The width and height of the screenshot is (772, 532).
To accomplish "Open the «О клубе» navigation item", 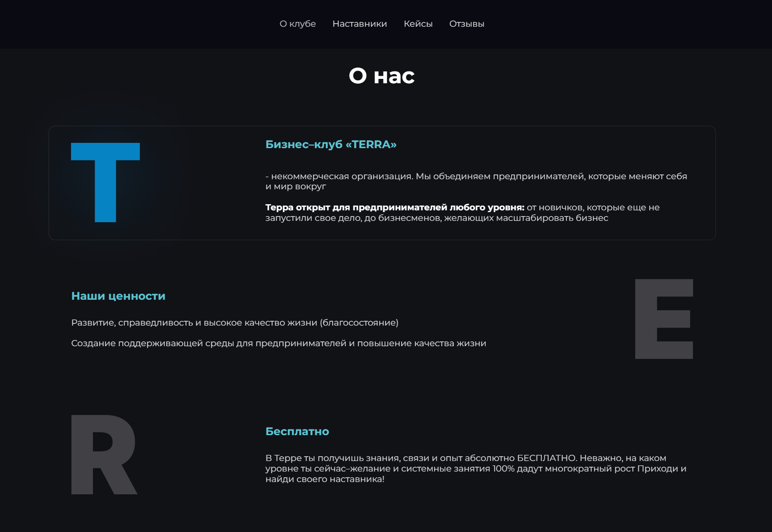I will point(298,24).
